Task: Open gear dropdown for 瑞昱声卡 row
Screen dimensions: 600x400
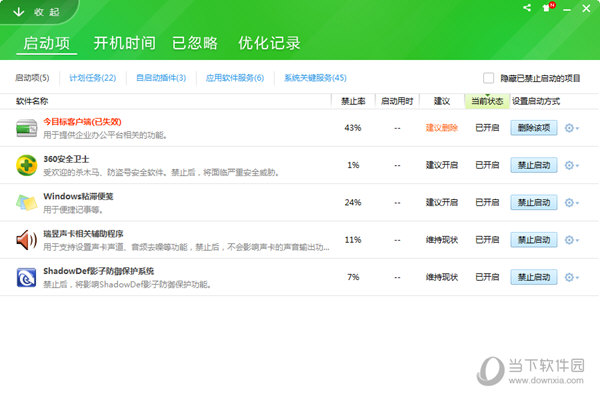Action: coord(572,240)
